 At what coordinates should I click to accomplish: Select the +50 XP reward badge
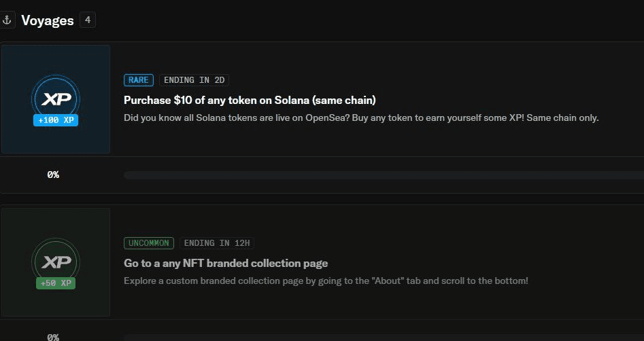coord(56,283)
